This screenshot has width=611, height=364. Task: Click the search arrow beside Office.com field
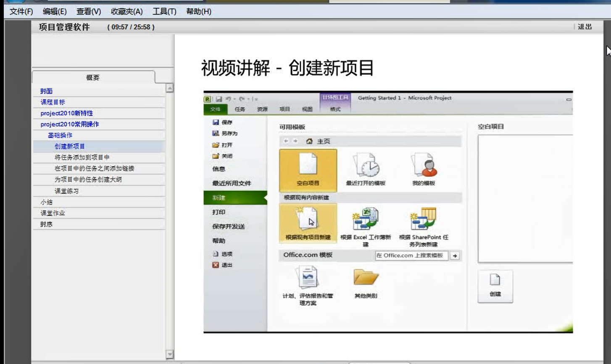455,256
